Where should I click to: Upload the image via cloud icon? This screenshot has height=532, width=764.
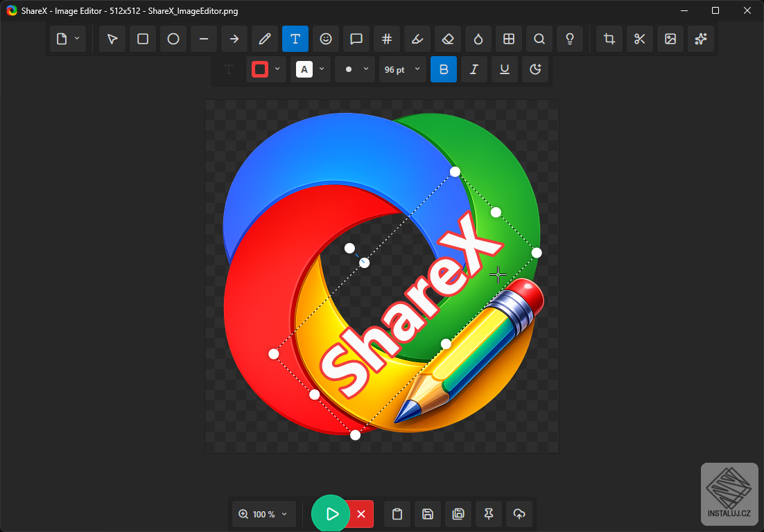tap(519, 514)
